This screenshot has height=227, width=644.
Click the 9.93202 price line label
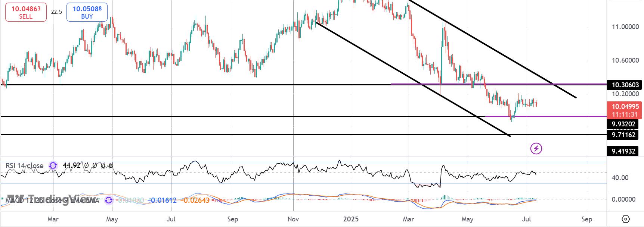623,124
